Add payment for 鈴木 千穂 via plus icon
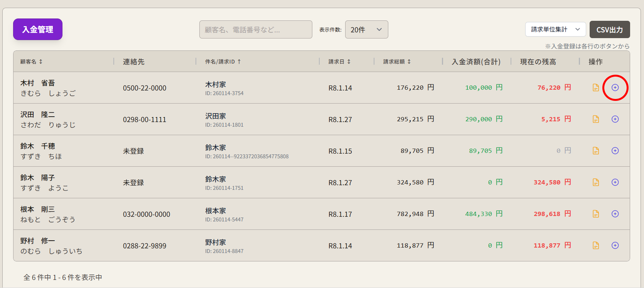This screenshot has height=288, width=644. [615, 151]
